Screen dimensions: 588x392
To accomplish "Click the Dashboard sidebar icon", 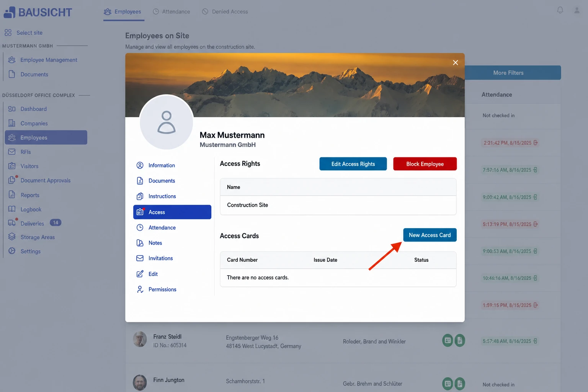I will tap(12, 109).
